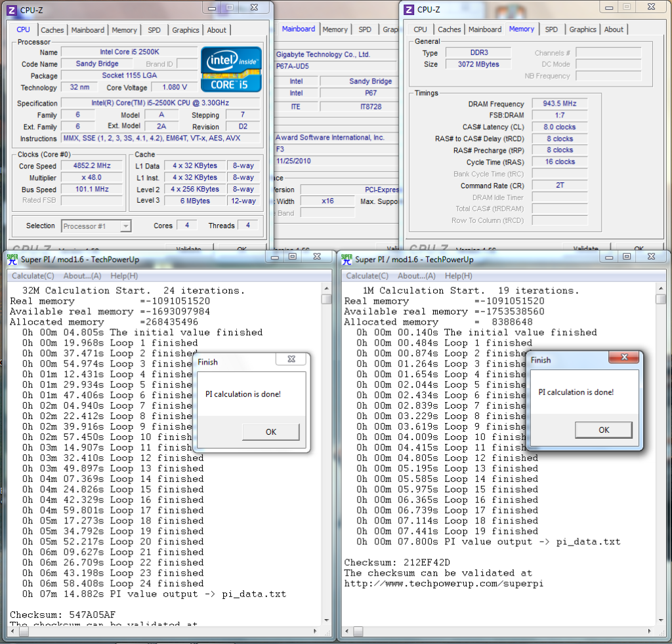Click the mainboard model field P67A-UD5
The image size is (672, 644).
[336, 66]
